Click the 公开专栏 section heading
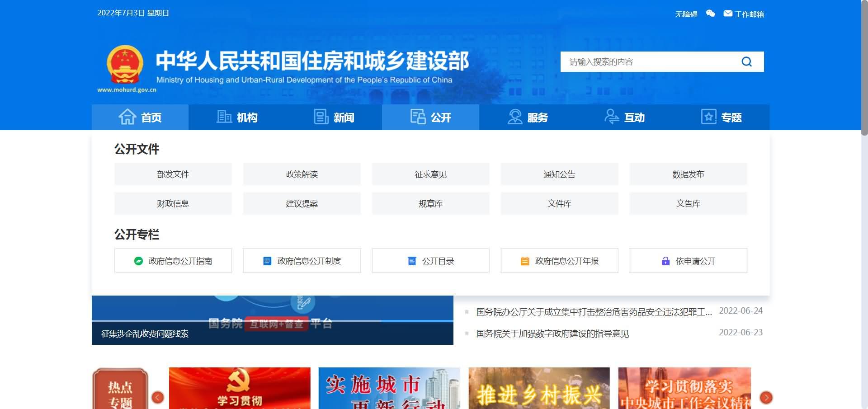The height and width of the screenshot is (409, 868). pos(137,235)
